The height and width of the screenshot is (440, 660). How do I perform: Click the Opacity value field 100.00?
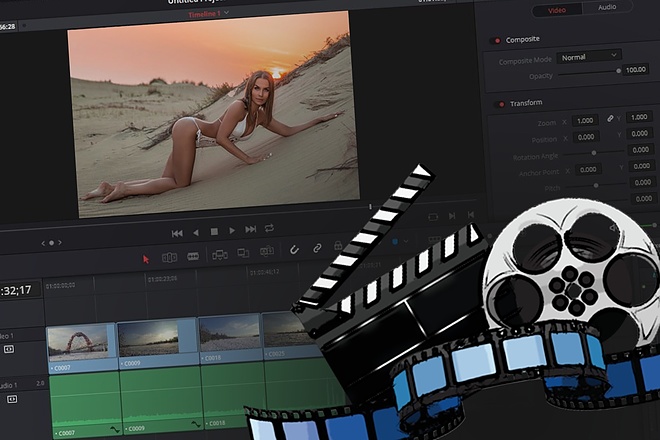(636, 69)
